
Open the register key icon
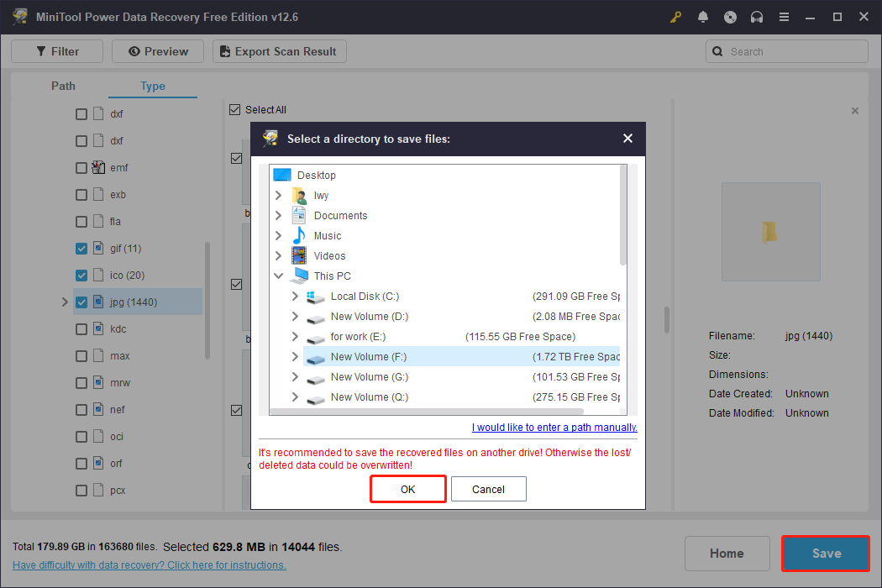click(x=675, y=17)
